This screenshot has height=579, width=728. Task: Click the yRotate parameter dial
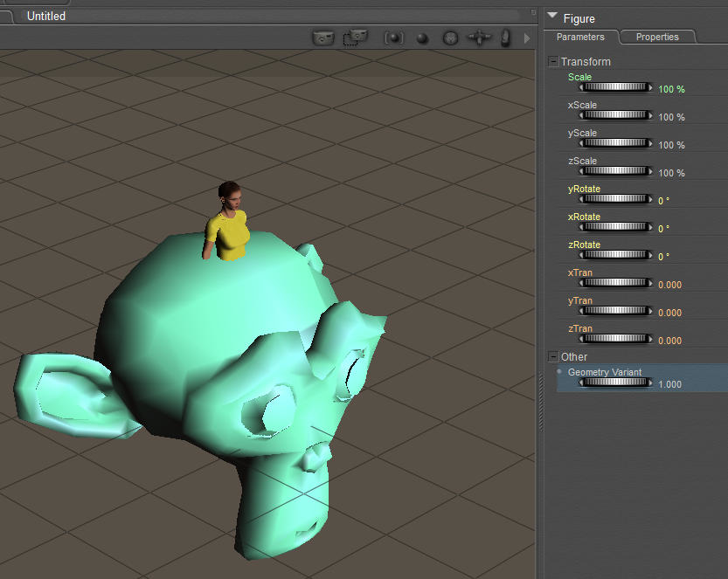click(616, 199)
